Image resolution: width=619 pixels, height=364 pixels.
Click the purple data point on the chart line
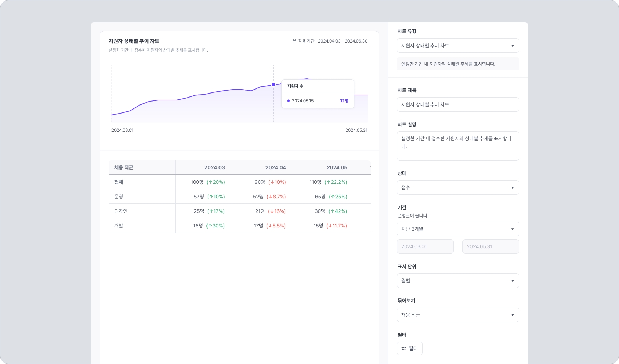273,84
